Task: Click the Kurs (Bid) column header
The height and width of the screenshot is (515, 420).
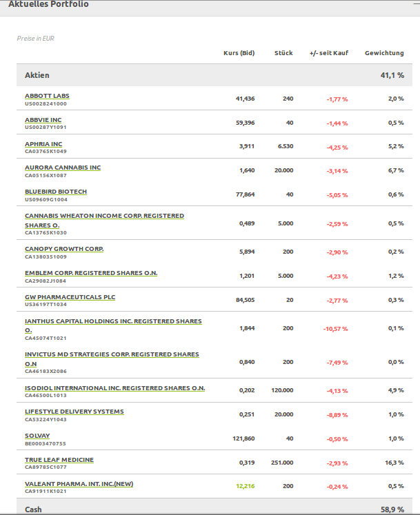Action: pyautogui.click(x=239, y=53)
